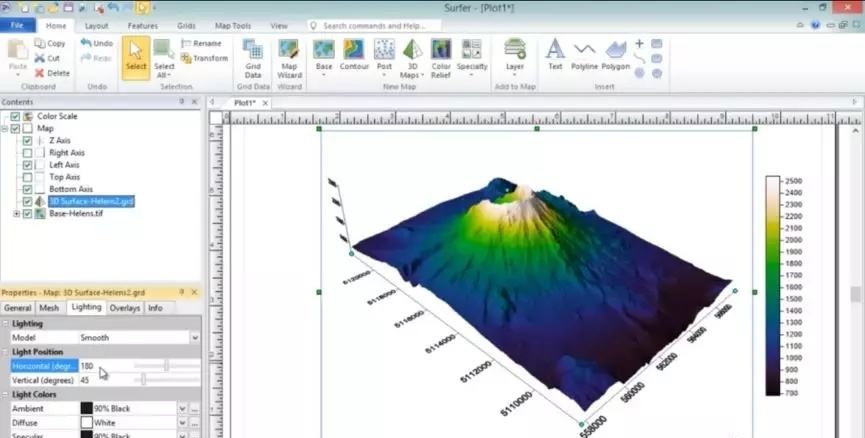Expand the Base-Helens.tif tree node
Image resolution: width=865 pixels, height=438 pixels.
[17, 213]
